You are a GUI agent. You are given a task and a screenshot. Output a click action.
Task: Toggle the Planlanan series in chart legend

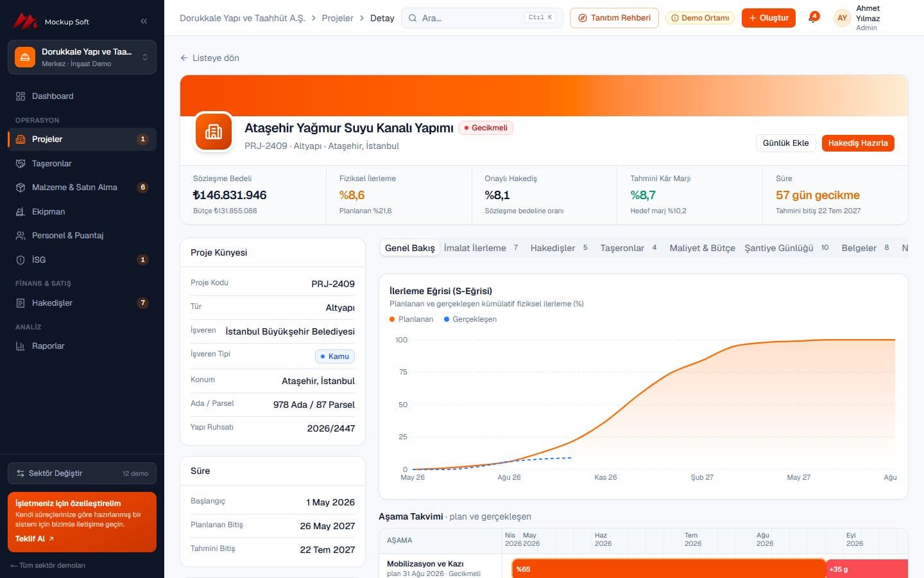411,319
